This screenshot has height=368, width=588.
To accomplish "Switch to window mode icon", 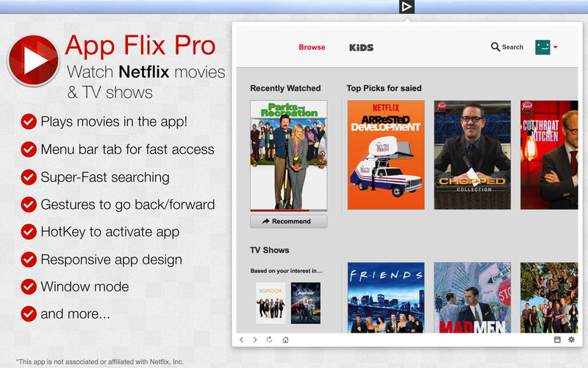I will click(x=557, y=339).
